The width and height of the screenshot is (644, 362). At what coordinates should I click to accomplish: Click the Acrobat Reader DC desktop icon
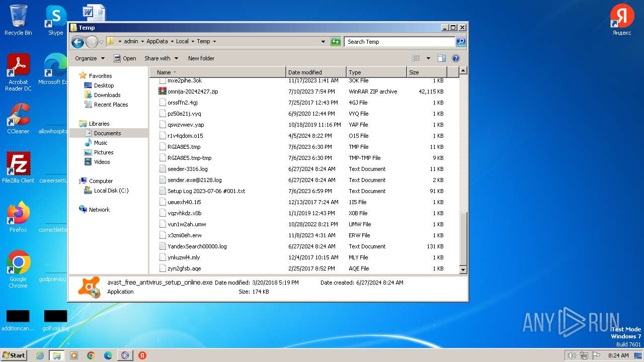[18, 73]
